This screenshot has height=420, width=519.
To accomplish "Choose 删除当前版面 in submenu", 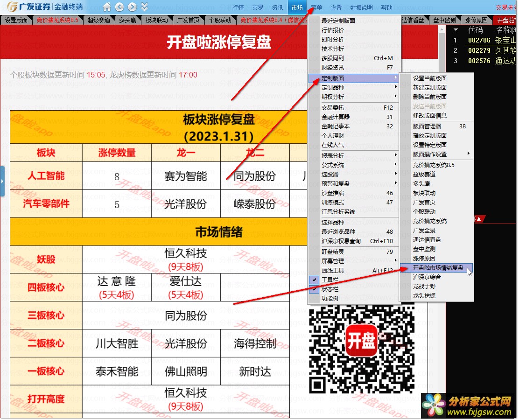I will click(x=437, y=97).
